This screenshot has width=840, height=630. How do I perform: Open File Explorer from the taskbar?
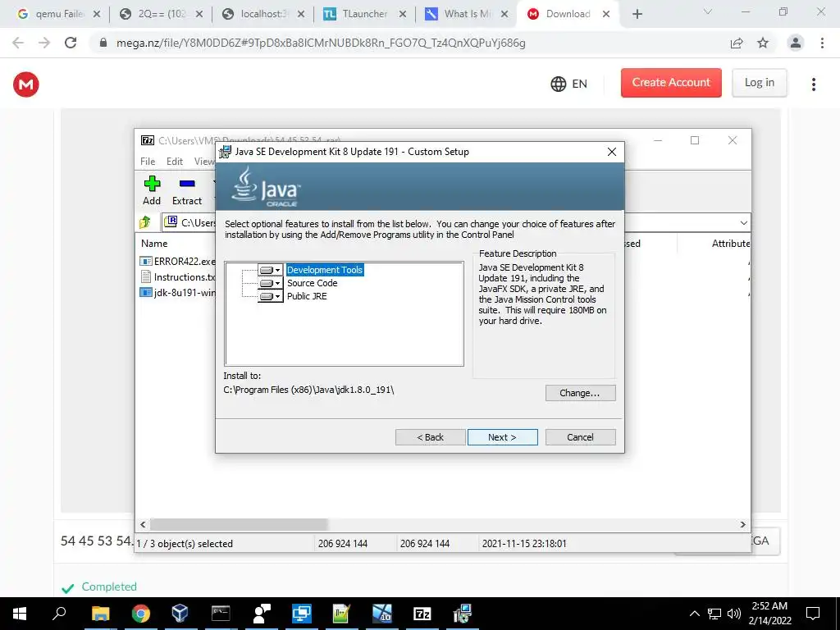click(100, 614)
